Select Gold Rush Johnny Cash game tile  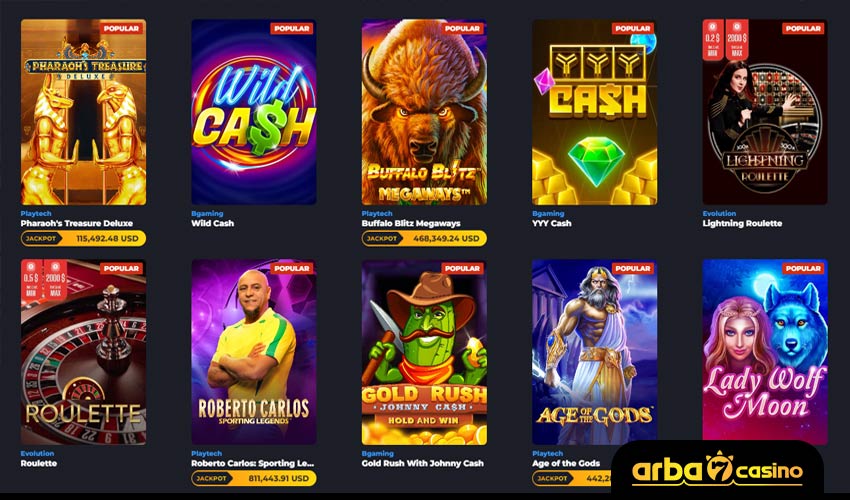424,352
